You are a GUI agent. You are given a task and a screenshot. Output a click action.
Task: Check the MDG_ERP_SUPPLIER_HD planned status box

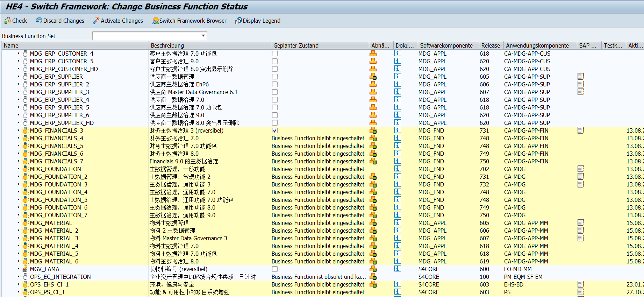[x=275, y=123]
